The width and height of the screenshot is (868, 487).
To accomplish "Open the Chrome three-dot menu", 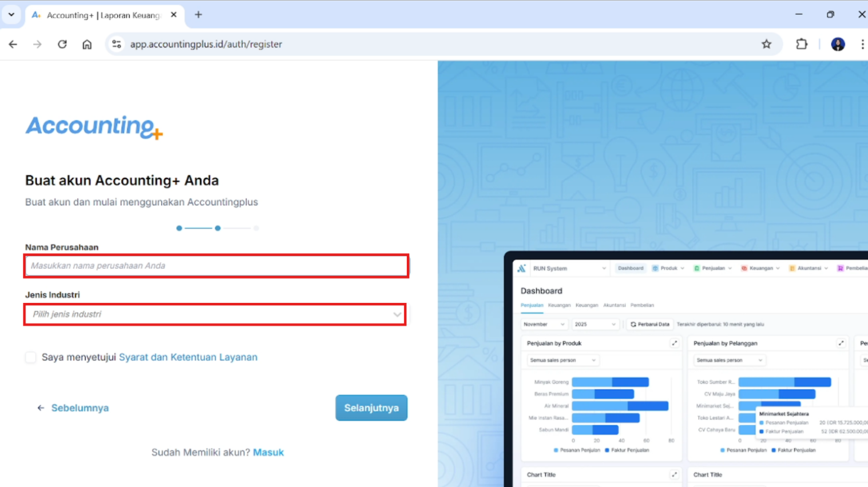I will tap(862, 44).
